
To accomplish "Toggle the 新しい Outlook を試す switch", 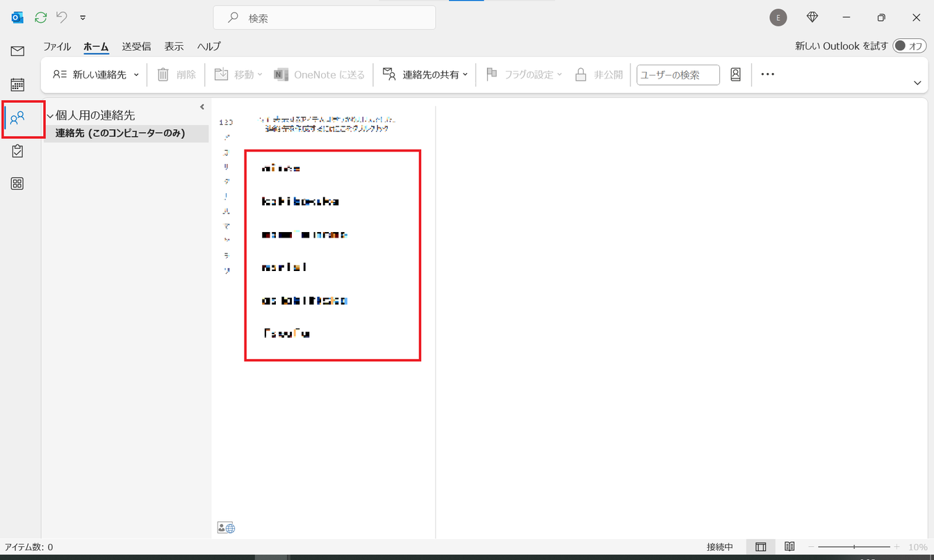I will coord(909,46).
